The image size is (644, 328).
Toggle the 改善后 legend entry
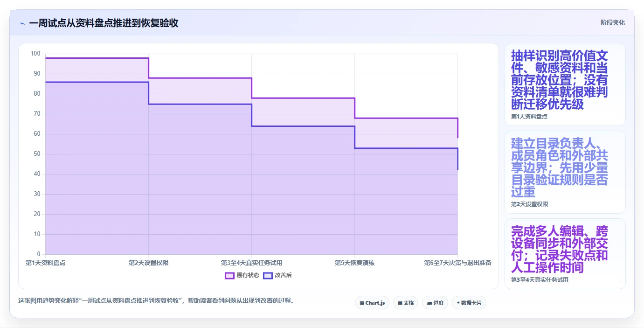(277, 275)
